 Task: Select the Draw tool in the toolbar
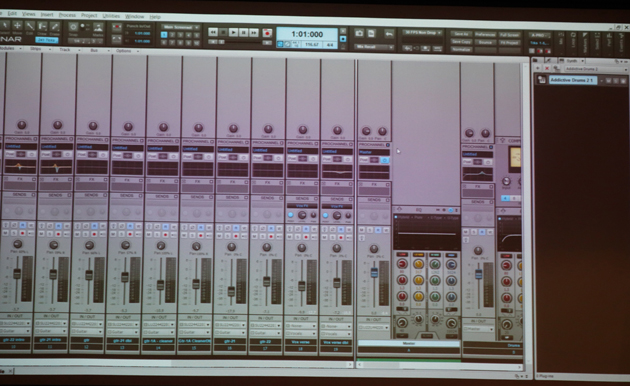(42, 26)
